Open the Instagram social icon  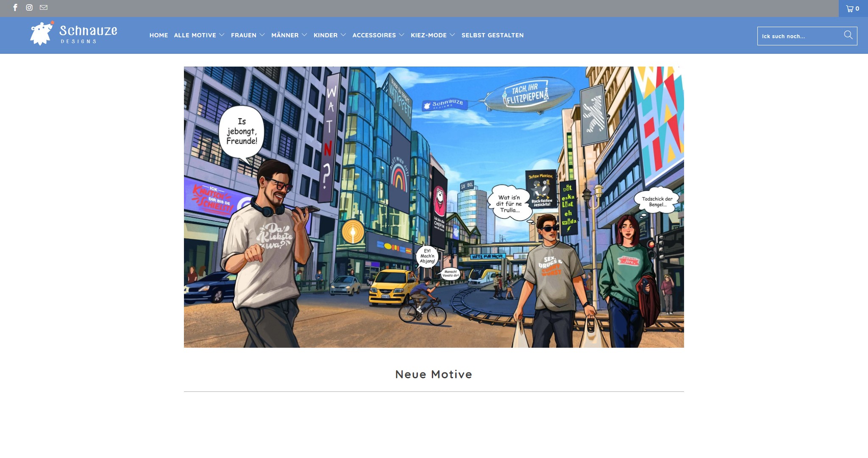pyautogui.click(x=29, y=8)
